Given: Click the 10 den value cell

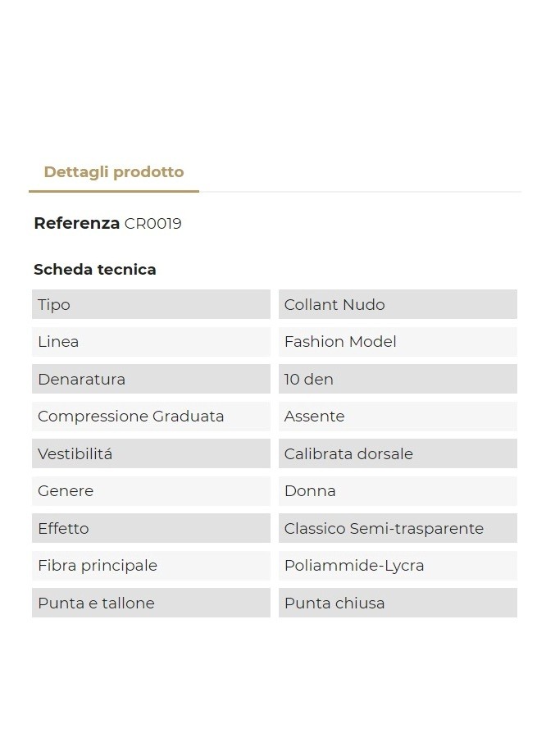Looking at the screenshot, I should [x=398, y=380].
